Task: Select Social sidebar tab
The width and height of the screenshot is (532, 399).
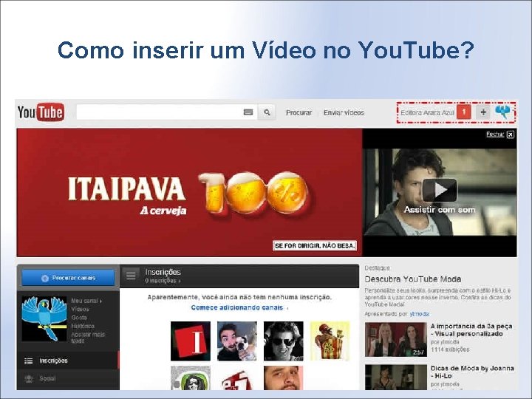Action: tap(68, 378)
